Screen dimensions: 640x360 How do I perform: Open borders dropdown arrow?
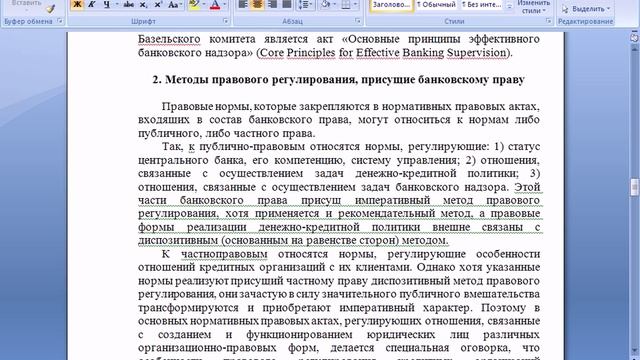click(355, 4)
